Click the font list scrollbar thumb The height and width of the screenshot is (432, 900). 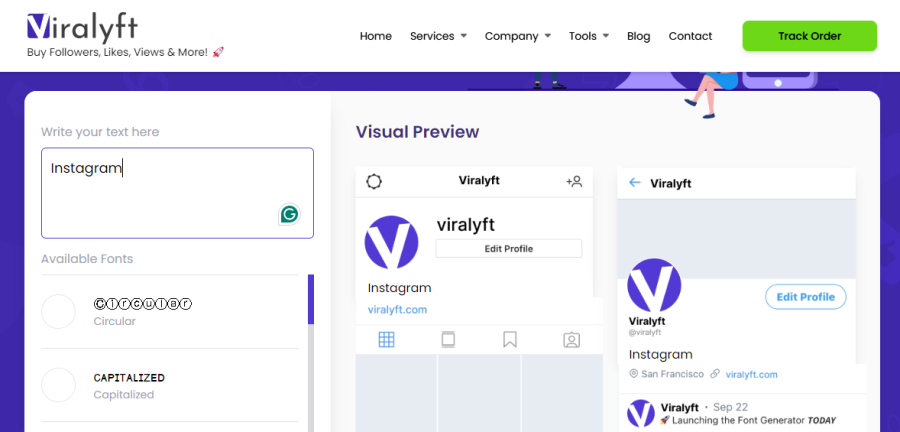[311, 299]
